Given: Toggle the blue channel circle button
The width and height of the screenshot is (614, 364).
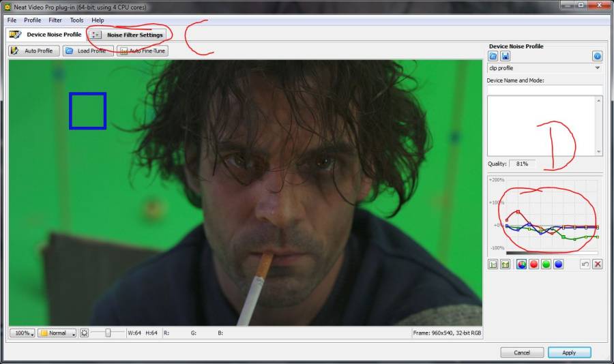Looking at the screenshot, I should [x=559, y=264].
